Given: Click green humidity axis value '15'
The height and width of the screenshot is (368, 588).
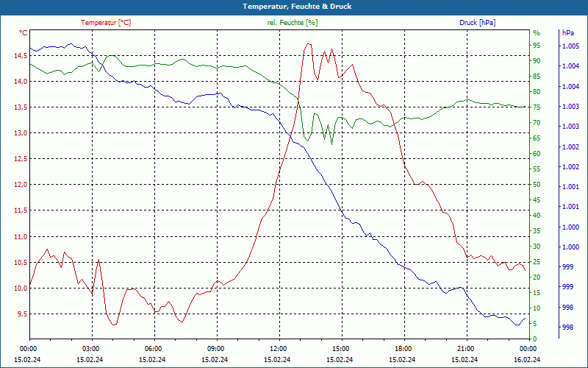Looking at the screenshot, I should click(537, 293).
